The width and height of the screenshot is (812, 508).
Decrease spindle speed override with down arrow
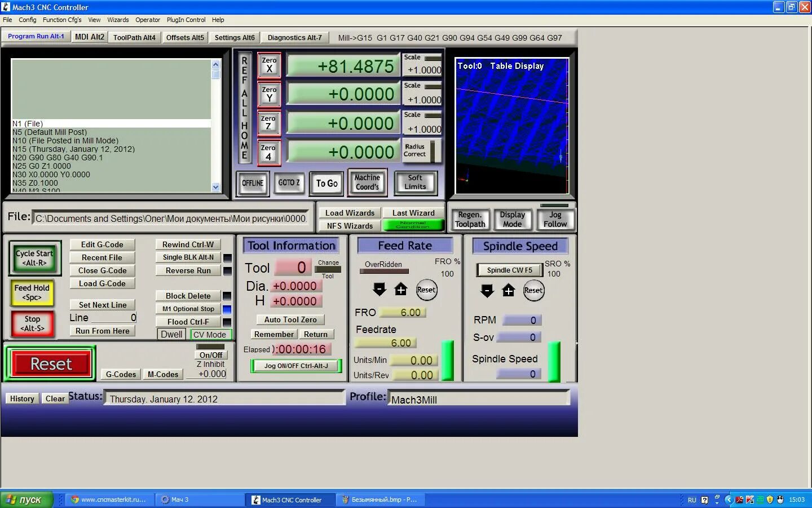coord(487,291)
